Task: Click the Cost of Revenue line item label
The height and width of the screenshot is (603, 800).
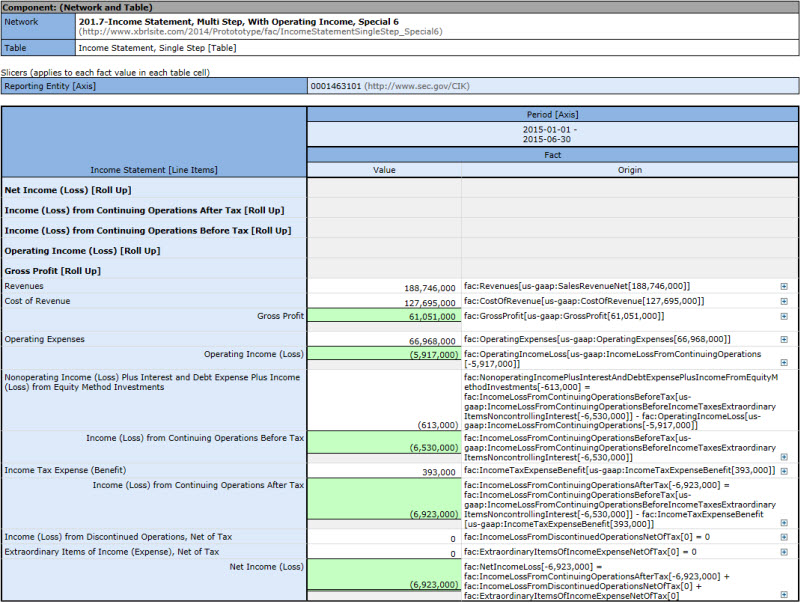Action: pos(37,301)
